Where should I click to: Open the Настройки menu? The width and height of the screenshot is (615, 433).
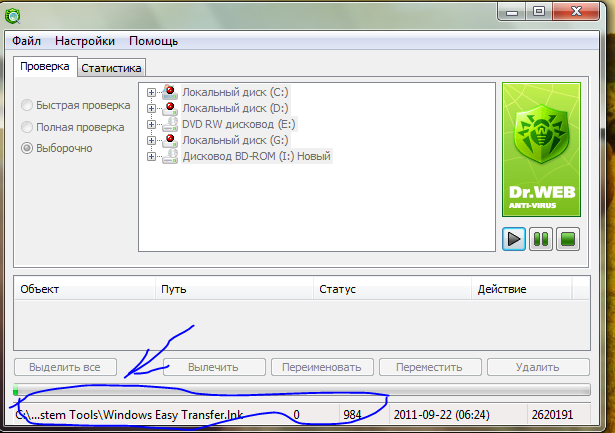tap(85, 41)
